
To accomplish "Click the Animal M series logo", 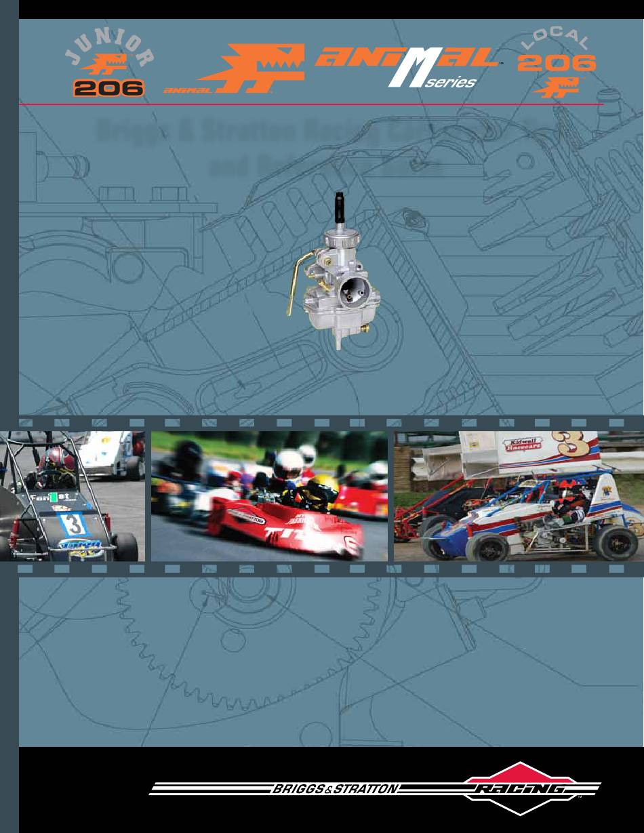I will point(409,66).
